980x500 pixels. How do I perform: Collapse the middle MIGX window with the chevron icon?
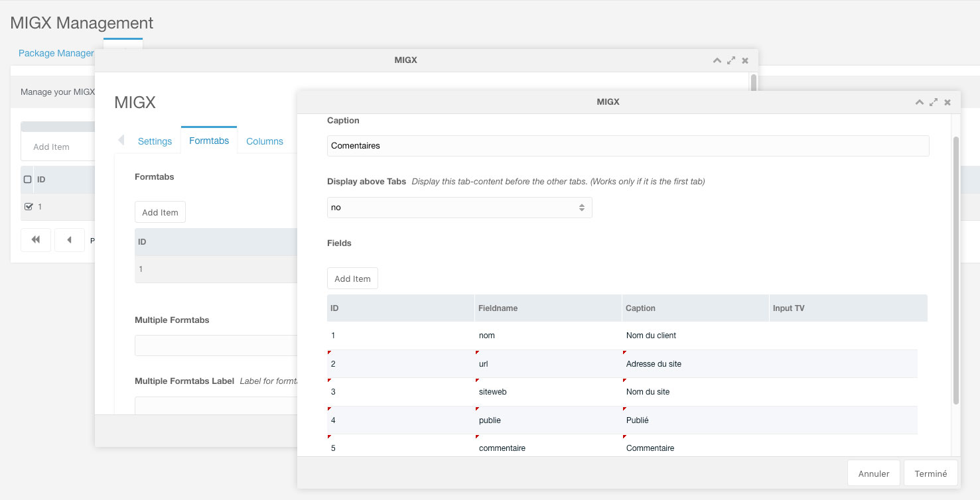(717, 60)
